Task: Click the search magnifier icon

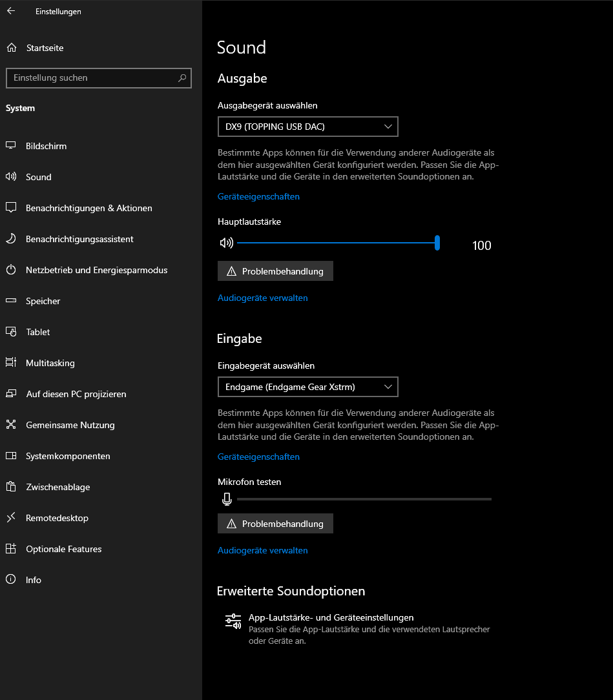Action: pyautogui.click(x=182, y=78)
